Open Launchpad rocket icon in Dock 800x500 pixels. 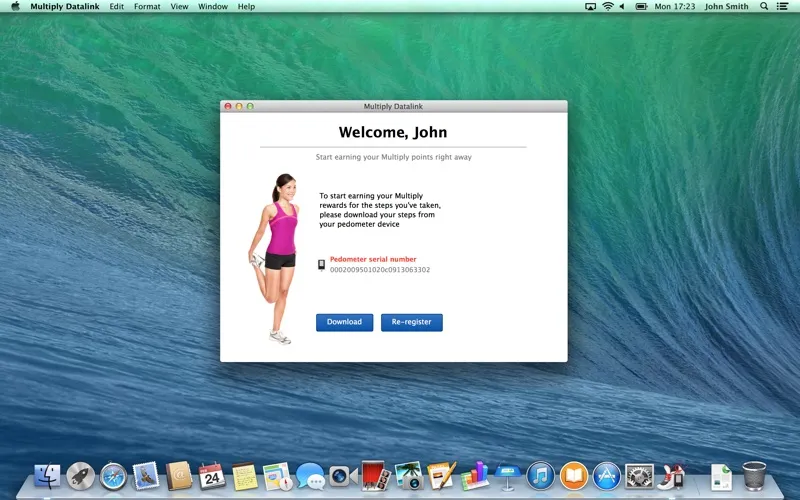coord(80,476)
